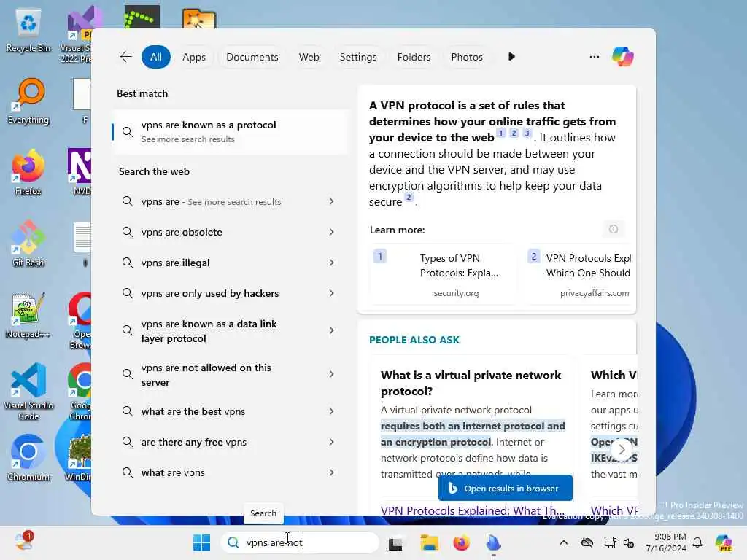Expand 'vpns are obsolete' suggestion arrow

(x=332, y=232)
